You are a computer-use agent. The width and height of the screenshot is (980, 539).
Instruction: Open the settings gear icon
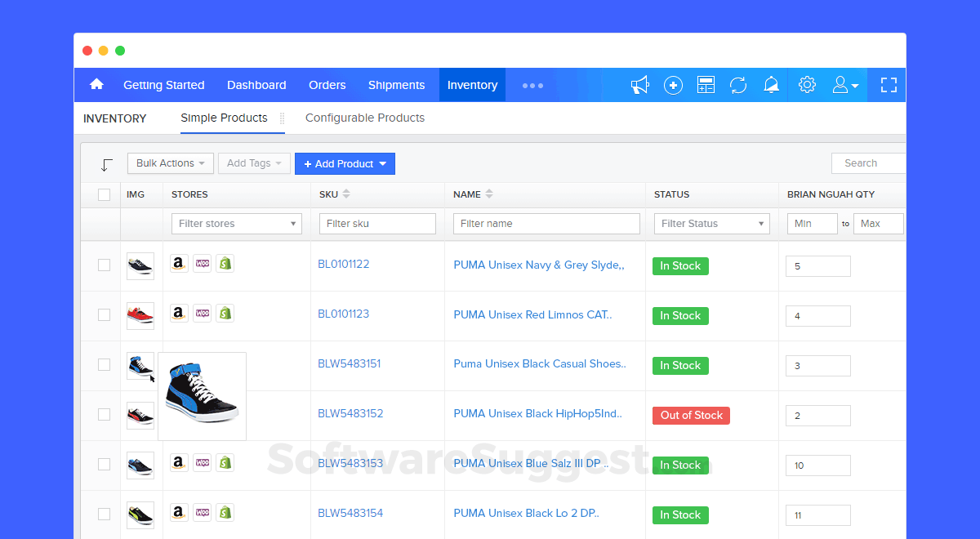[x=807, y=85]
